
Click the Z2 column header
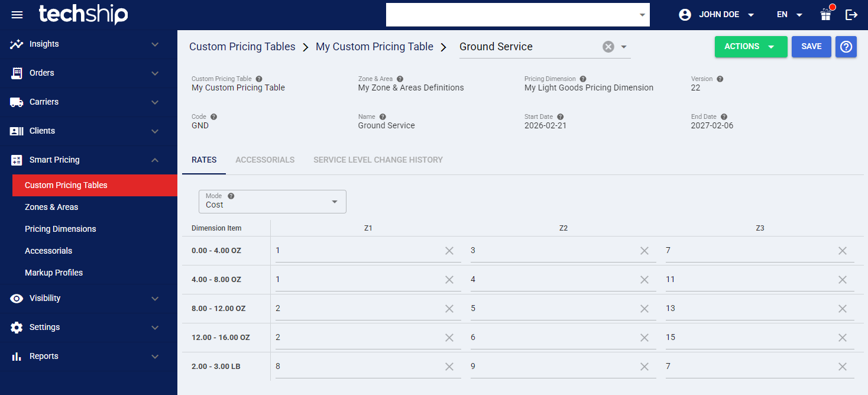tap(563, 228)
